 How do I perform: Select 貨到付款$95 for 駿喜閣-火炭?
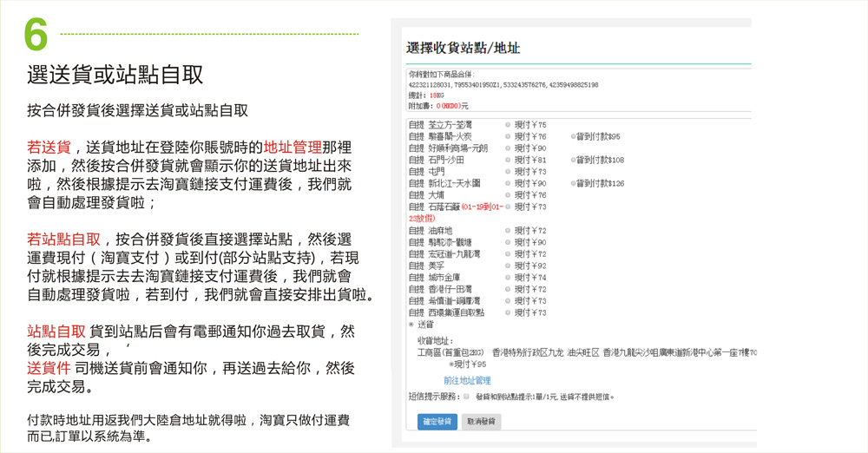[574, 137]
